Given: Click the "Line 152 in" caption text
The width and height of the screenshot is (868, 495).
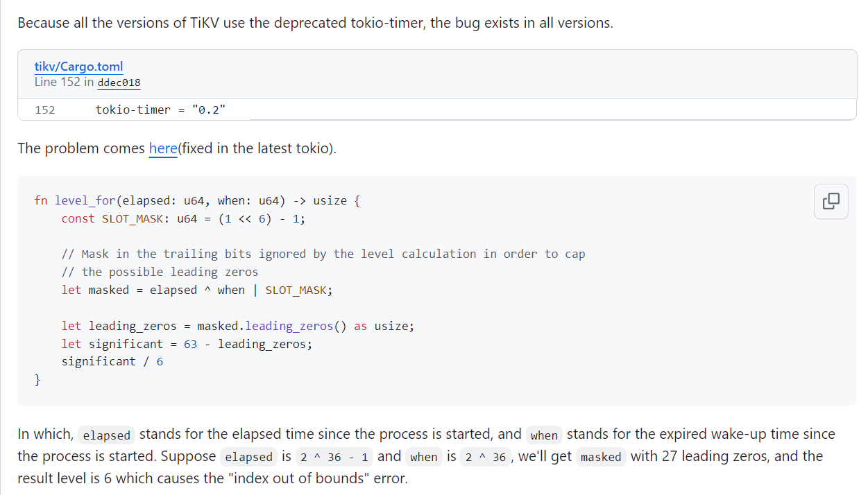Looking at the screenshot, I should point(65,82).
